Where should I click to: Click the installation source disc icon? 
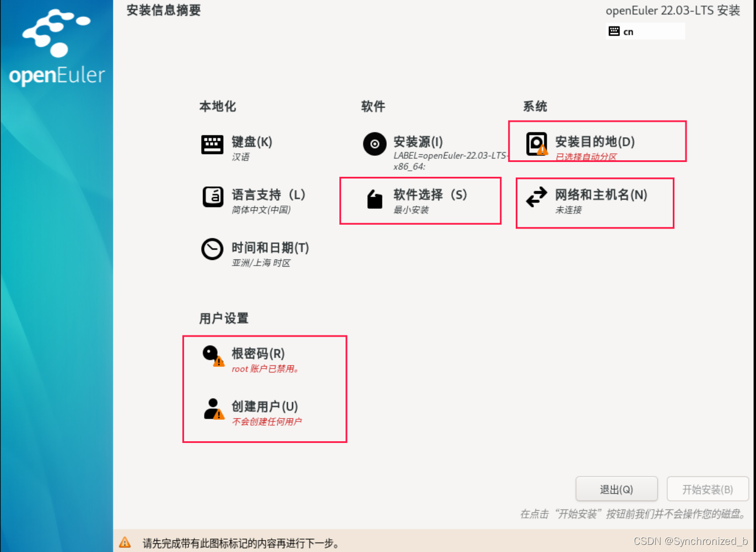tap(375, 144)
